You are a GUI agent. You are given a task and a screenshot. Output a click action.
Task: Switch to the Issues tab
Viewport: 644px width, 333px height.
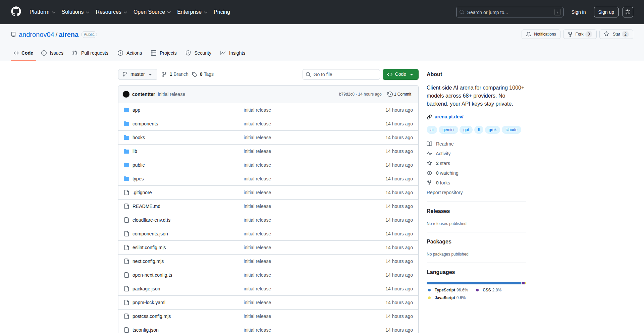click(x=52, y=53)
